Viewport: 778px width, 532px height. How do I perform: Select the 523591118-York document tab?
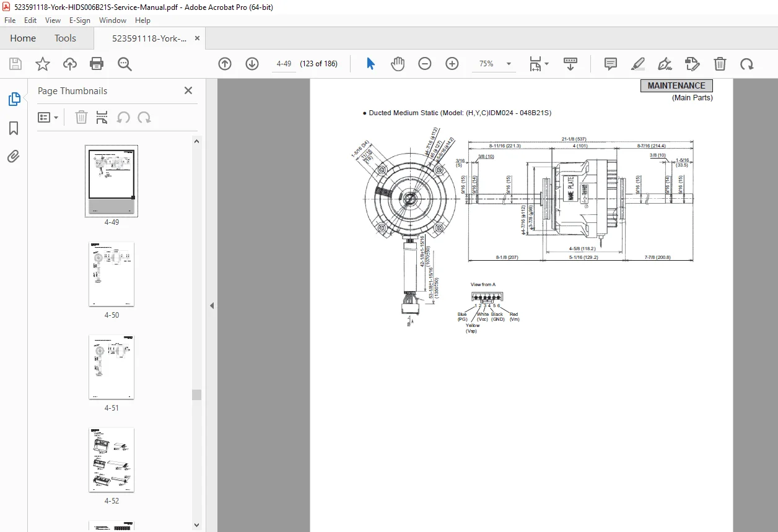149,38
